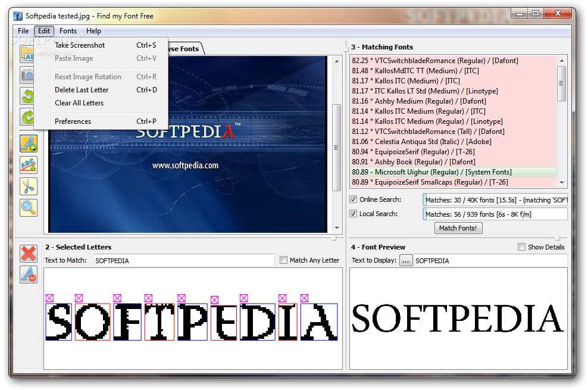Select KallosMdITC TT (Medium) font row
This screenshot has width=588, height=390.
[x=453, y=70]
